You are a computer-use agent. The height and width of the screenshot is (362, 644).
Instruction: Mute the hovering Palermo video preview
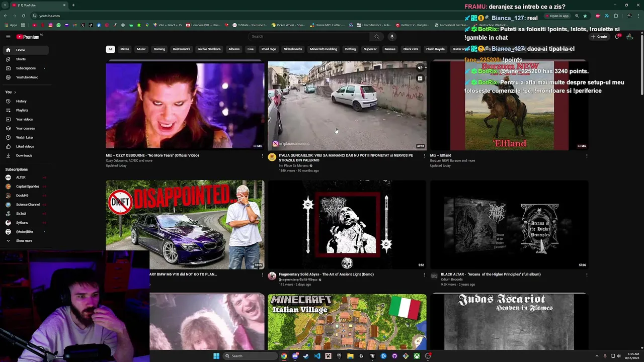[x=420, y=68]
